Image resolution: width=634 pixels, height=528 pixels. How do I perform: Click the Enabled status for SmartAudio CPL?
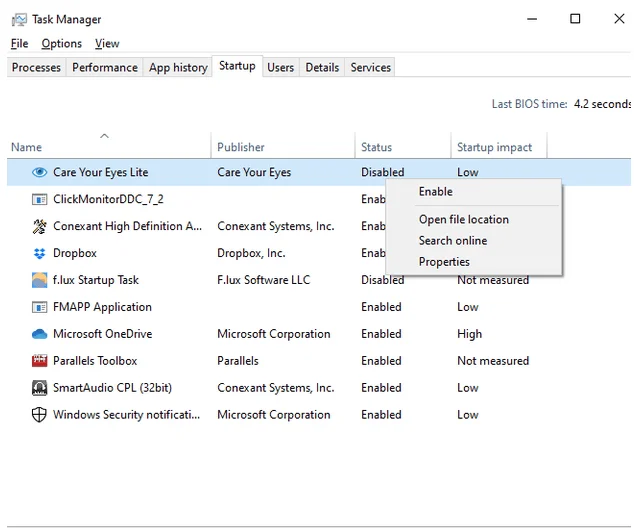381,388
